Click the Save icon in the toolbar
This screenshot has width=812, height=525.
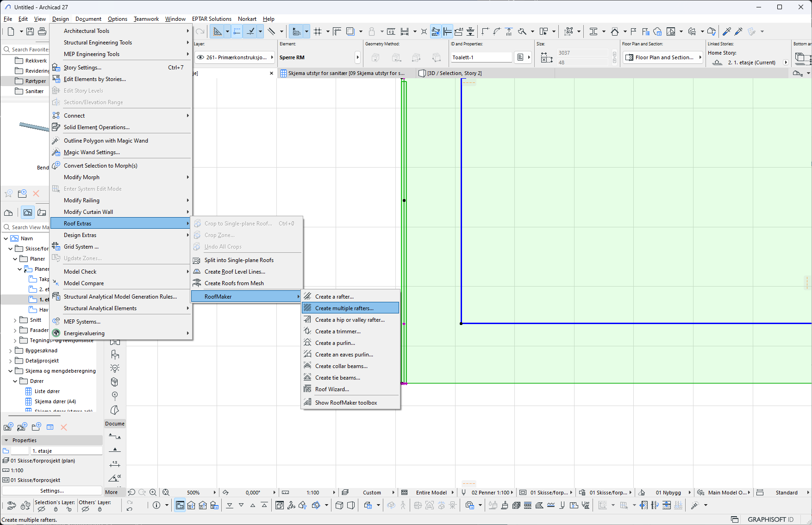coord(30,31)
